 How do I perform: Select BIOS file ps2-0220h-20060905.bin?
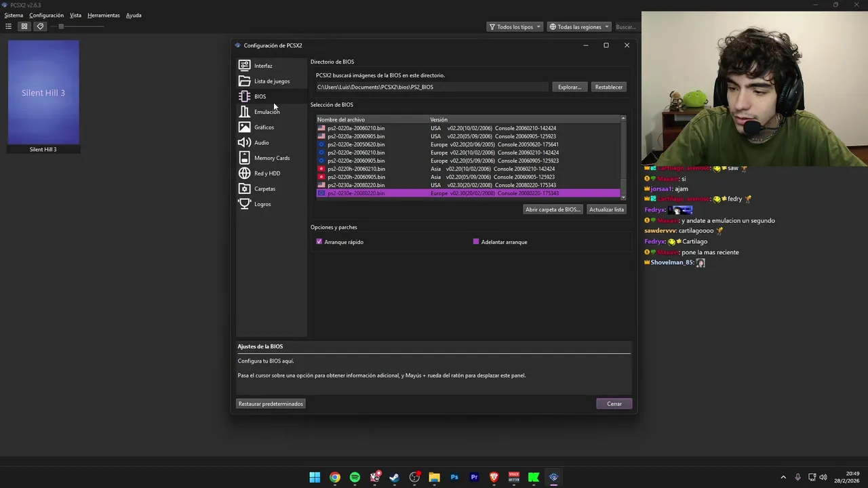click(468, 177)
